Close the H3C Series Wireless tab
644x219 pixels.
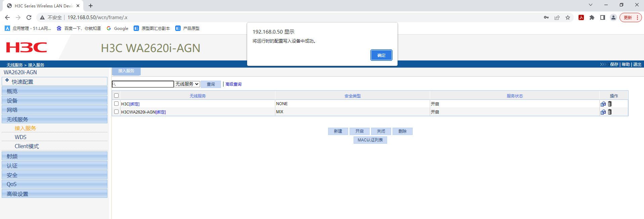tap(78, 6)
